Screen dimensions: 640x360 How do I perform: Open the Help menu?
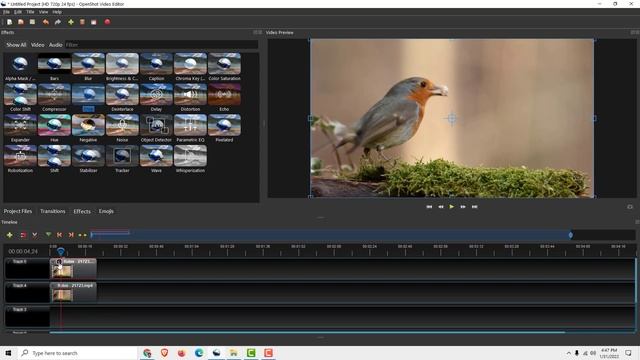click(x=57, y=12)
